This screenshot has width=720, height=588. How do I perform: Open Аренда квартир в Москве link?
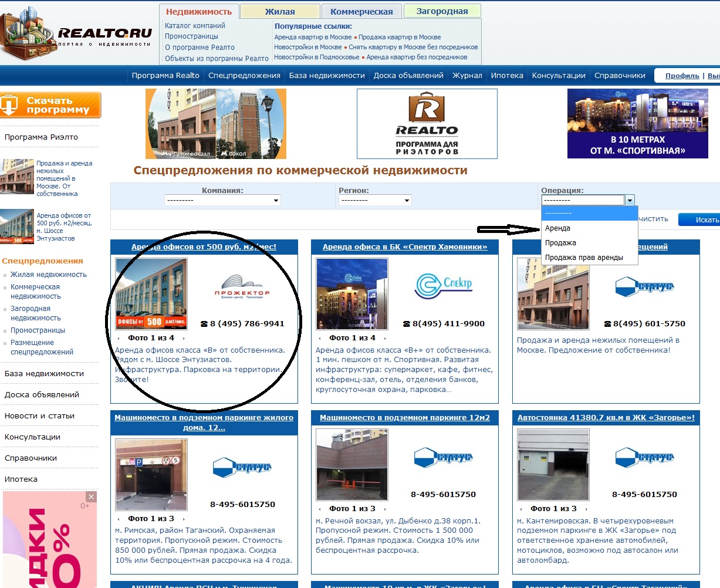pyautogui.click(x=313, y=37)
